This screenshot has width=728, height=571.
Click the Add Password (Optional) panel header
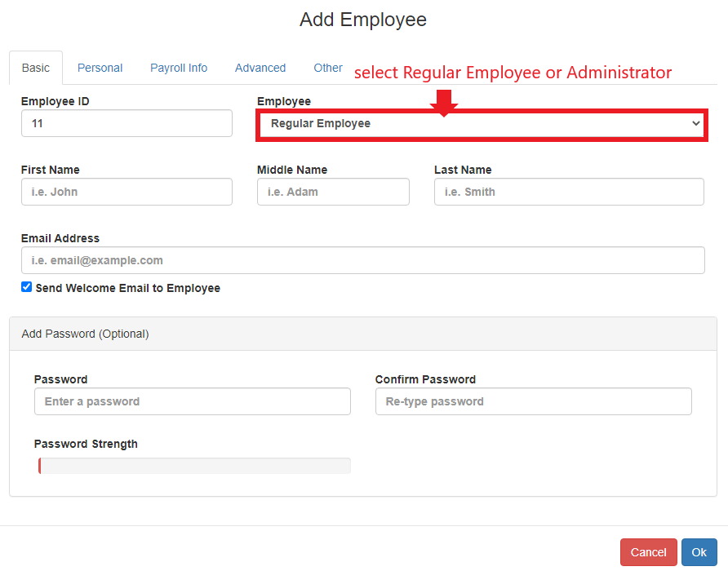[362, 334]
